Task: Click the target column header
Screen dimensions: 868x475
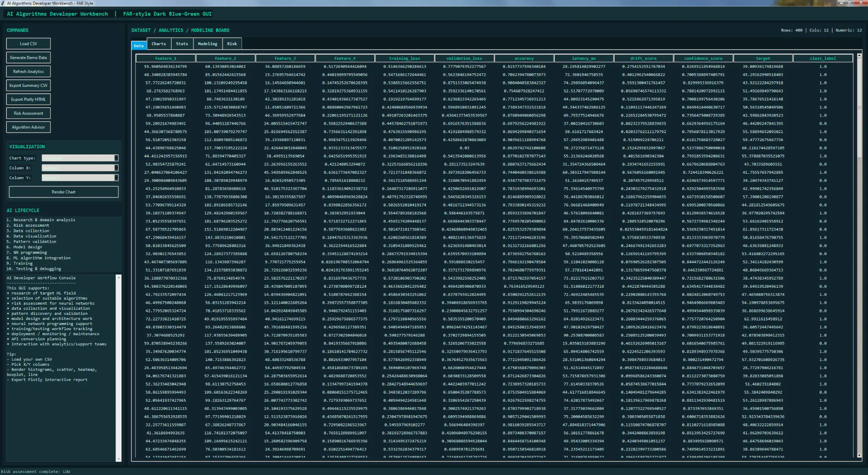Action: (763, 58)
